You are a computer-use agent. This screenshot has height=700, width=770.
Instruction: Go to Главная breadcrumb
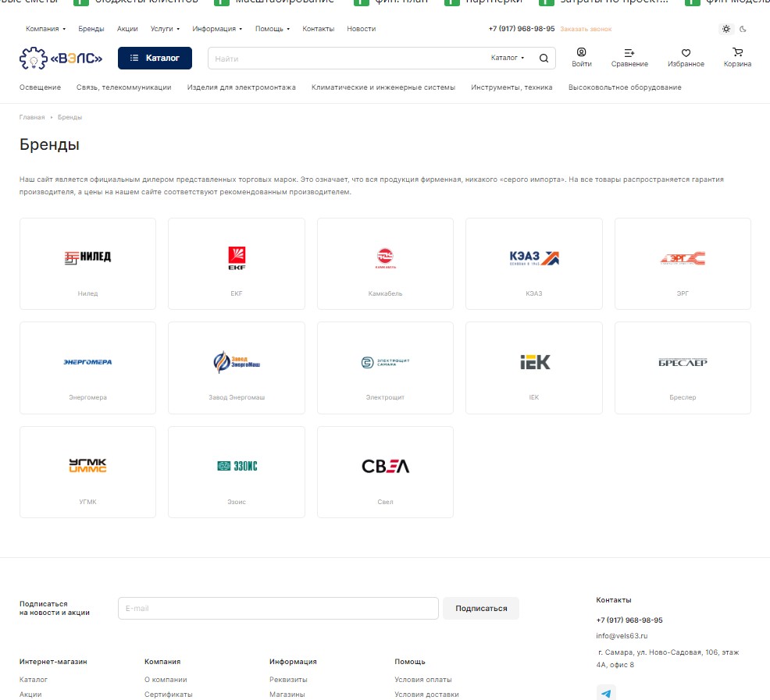point(32,117)
